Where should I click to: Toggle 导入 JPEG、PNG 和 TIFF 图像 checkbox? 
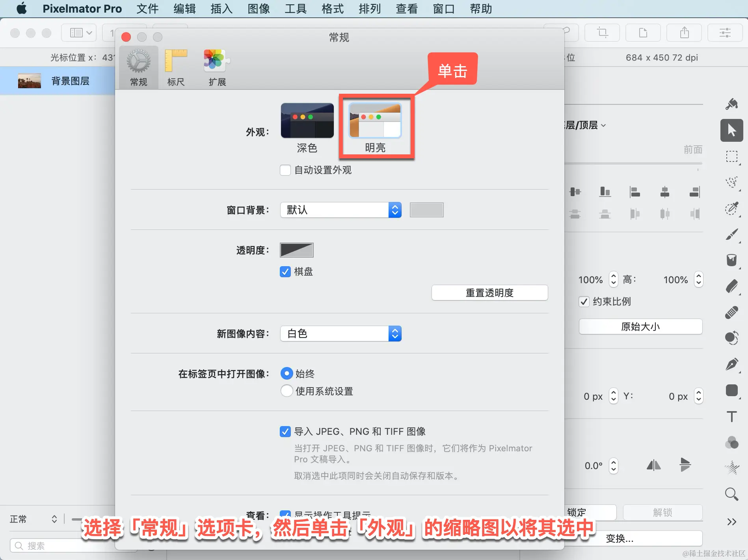pyautogui.click(x=285, y=432)
